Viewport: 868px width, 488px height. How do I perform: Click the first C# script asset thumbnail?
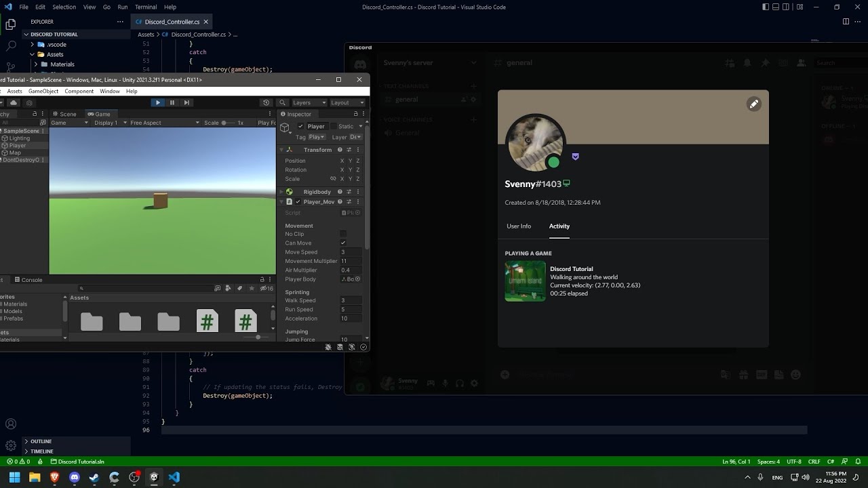tap(207, 321)
